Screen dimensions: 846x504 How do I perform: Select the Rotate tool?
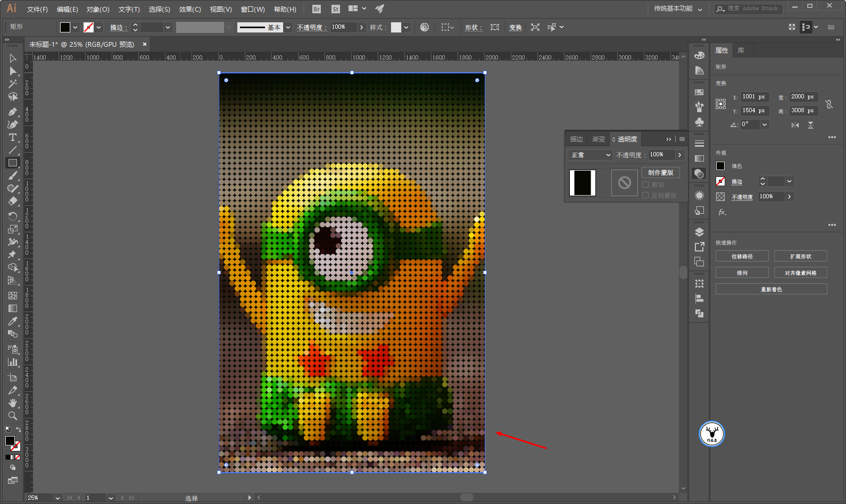tap(13, 216)
